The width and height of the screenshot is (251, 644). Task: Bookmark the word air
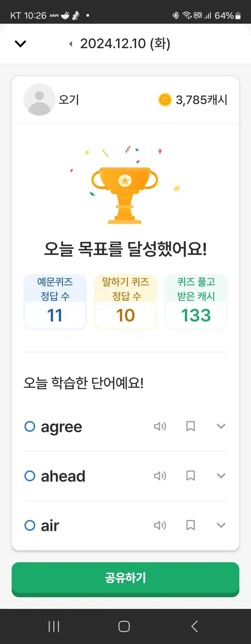[x=191, y=525]
